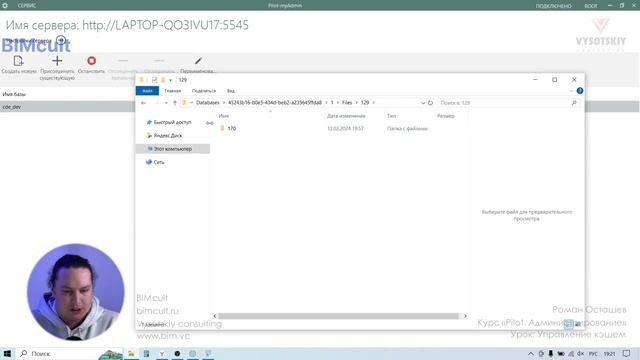Image resolution: width=640 pixels, height=360 pixels.
Task: Switch to the 'Главная' ribbon tab
Action: pos(173,91)
